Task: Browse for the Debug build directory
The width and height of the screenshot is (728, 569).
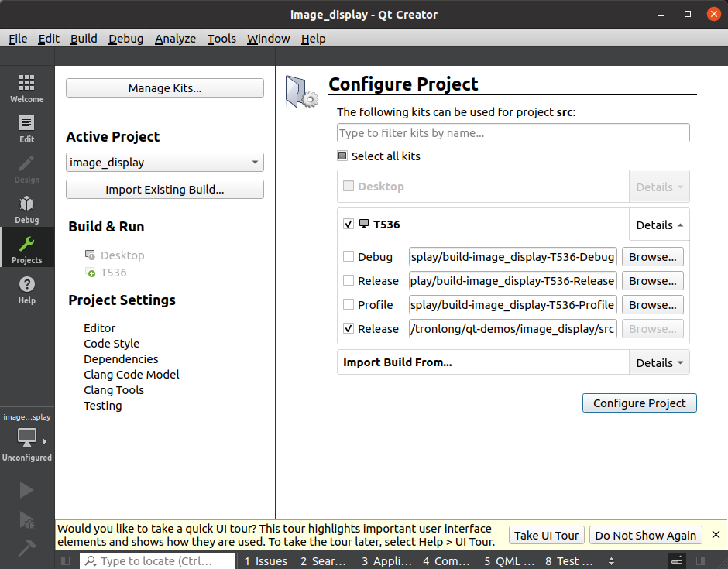Action: (652, 257)
